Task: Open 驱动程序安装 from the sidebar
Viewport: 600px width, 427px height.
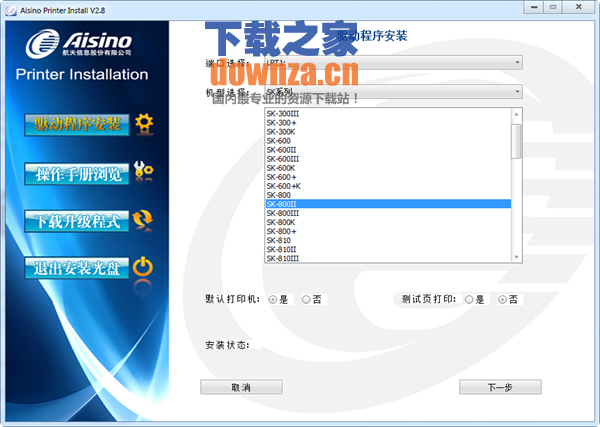Action: tap(77, 124)
